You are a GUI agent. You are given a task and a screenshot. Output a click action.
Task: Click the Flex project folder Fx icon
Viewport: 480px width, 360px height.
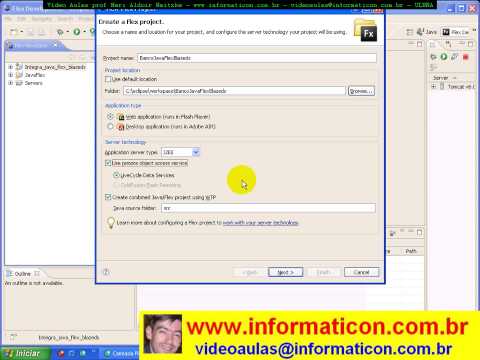[366, 30]
